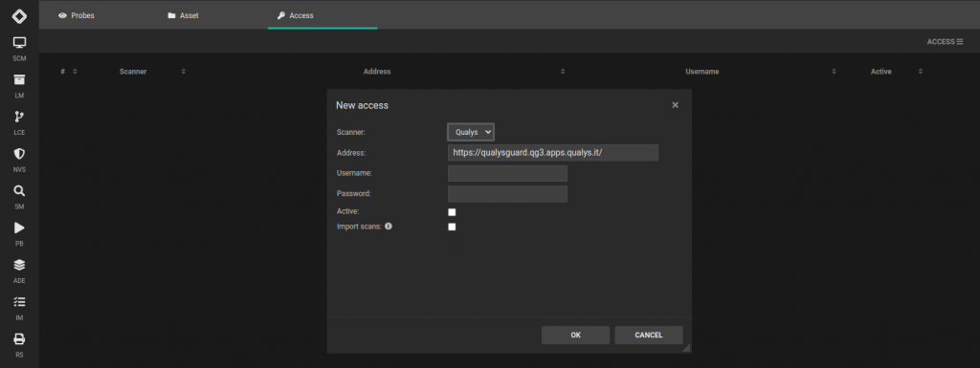
Task: Switch to the Probes tab
Action: point(77,15)
